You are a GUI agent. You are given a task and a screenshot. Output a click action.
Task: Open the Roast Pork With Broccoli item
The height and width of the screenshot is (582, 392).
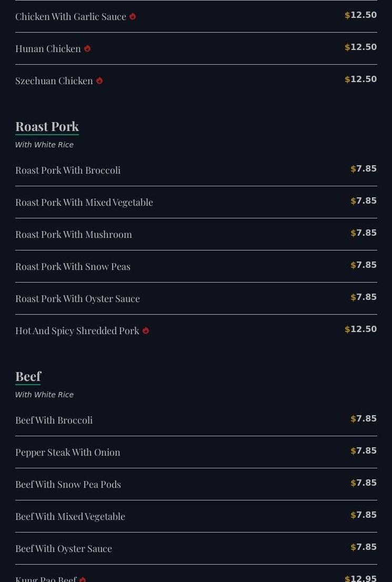[x=196, y=170]
